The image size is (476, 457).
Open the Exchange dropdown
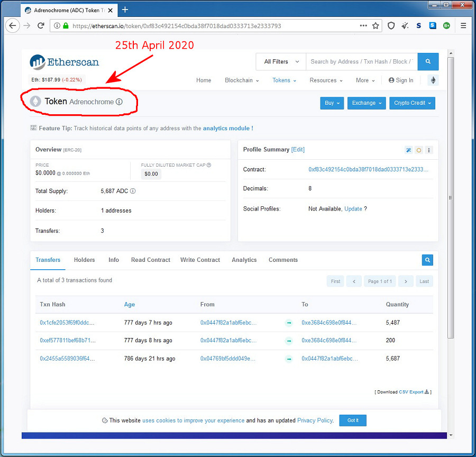(x=367, y=103)
